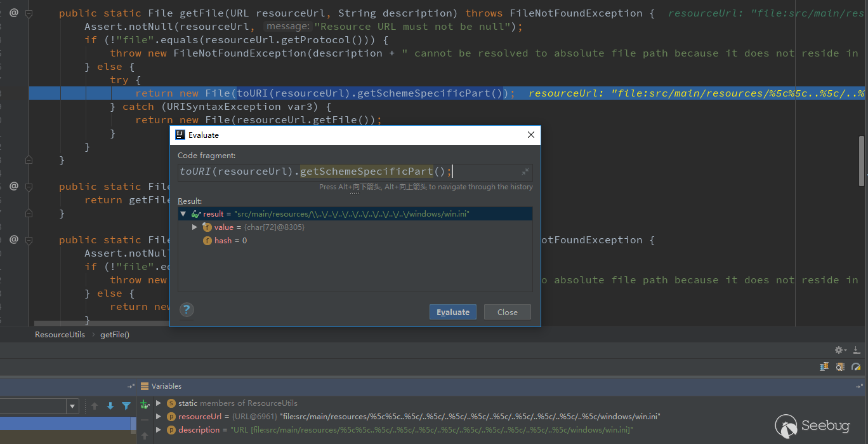Move watch up in Variables sidebar

145,436
